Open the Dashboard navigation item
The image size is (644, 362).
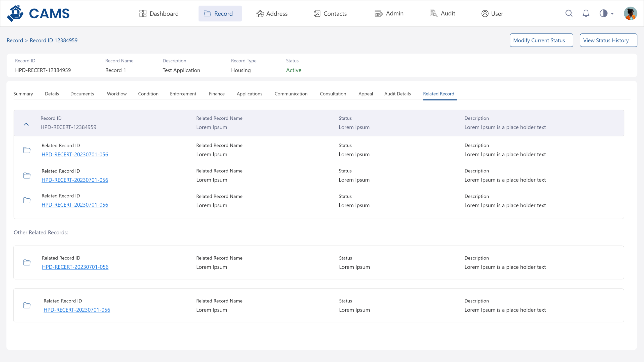point(159,14)
